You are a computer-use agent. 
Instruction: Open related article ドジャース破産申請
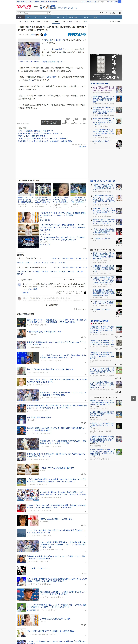(35, 131)
